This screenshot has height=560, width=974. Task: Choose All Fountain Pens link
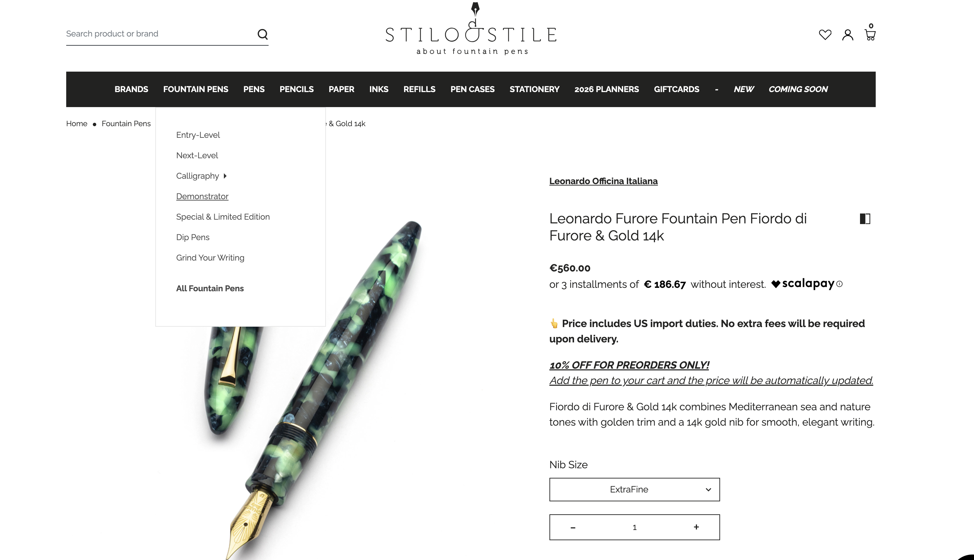coord(210,289)
